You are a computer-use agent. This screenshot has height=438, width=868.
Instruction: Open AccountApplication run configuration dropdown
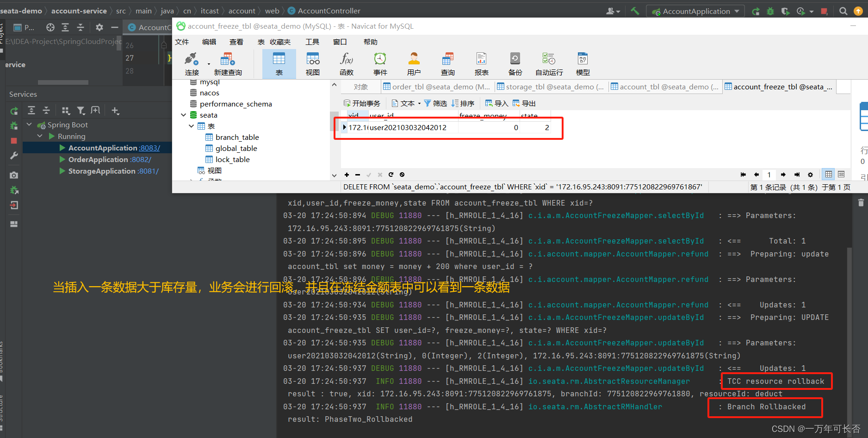tap(695, 11)
